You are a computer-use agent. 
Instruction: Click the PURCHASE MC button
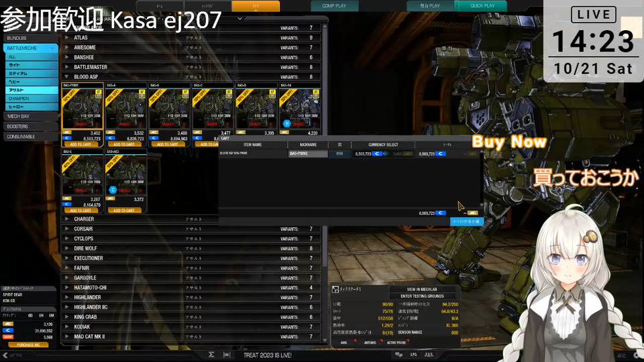(x=28, y=345)
